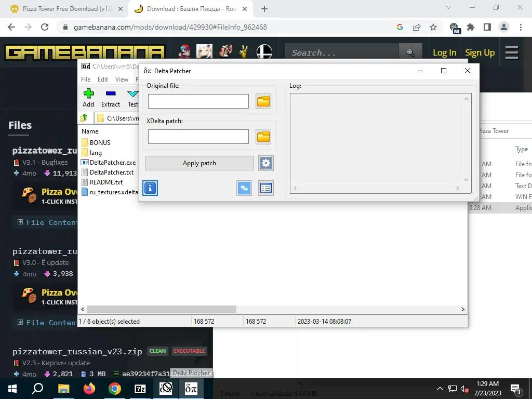The width and height of the screenshot is (532, 399).
Task: Open Windows Start menu
Action: click(12, 389)
